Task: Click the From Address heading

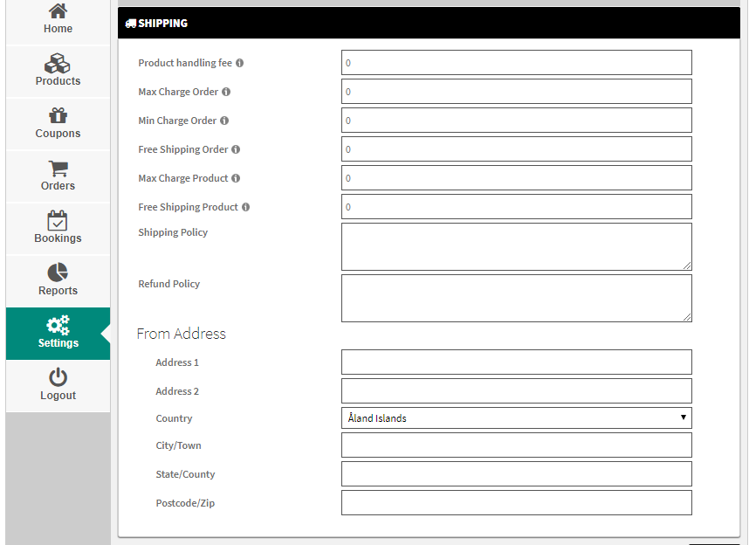Action: [182, 334]
